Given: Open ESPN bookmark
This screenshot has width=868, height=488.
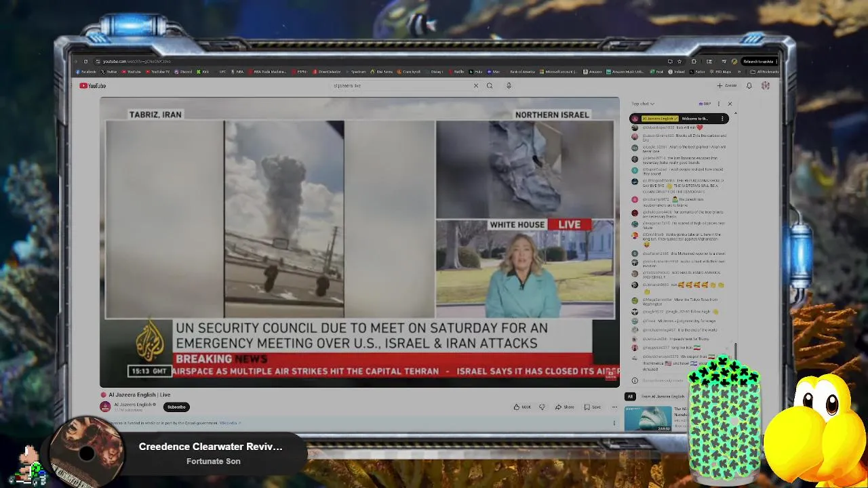Looking at the screenshot, I should [x=300, y=72].
